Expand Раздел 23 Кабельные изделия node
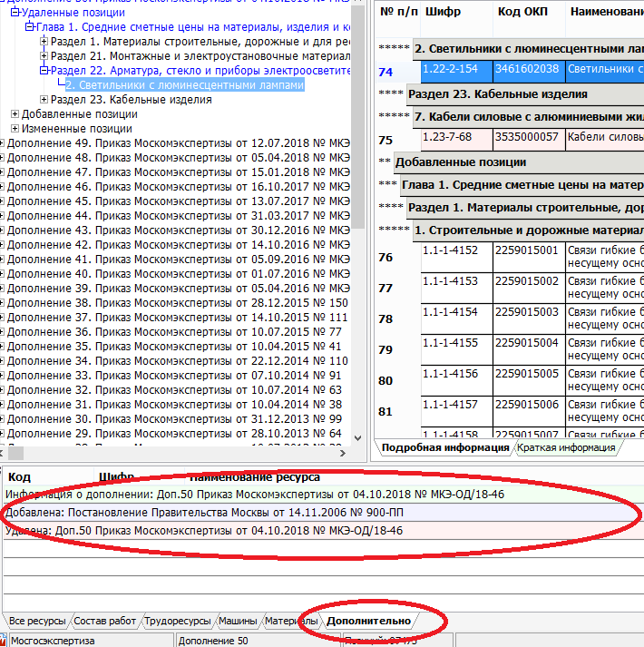644x647 pixels. tap(44, 100)
